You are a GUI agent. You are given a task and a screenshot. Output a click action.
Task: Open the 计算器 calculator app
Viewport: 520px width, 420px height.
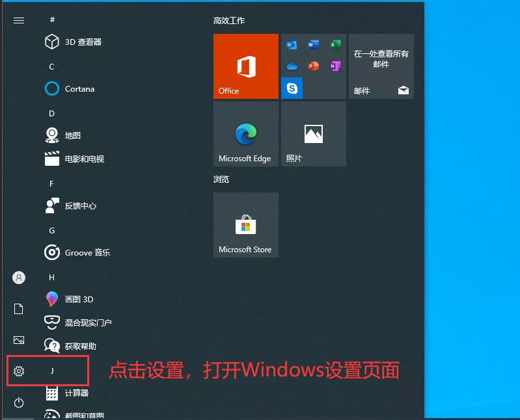click(x=66, y=393)
